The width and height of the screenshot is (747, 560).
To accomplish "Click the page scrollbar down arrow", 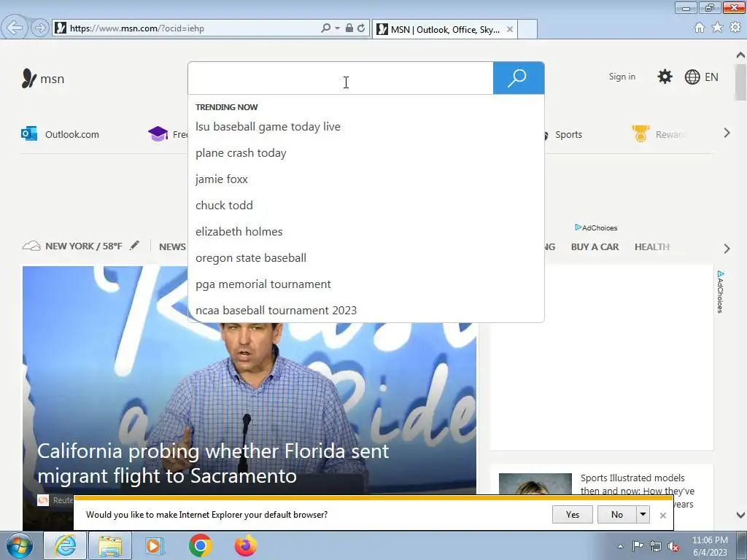I will click(x=740, y=515).
